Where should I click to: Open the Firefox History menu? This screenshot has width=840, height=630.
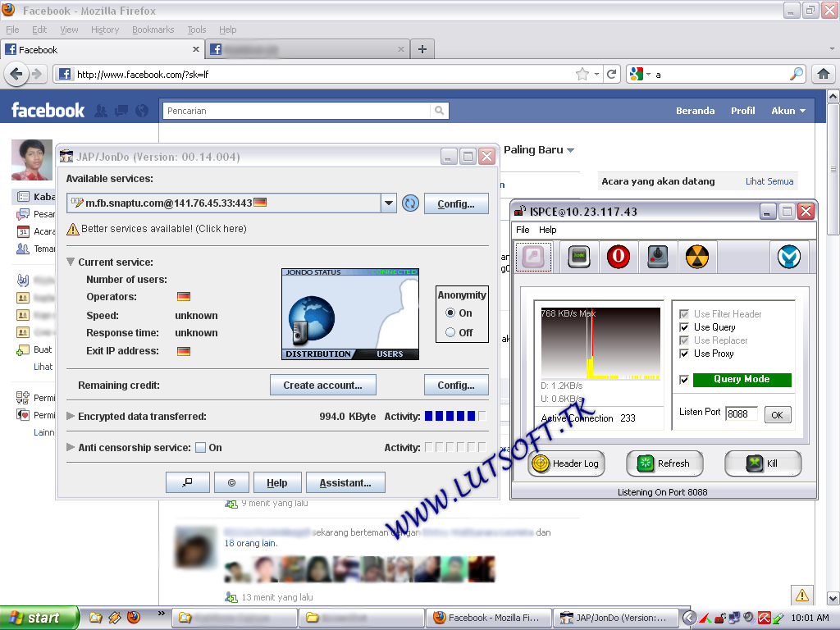coord(105,30)
